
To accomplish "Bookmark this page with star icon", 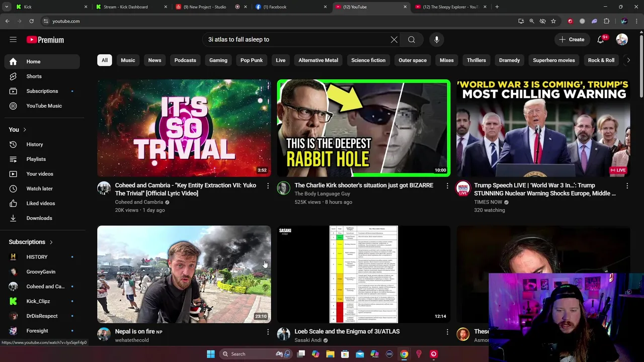I will coord(553,21).
